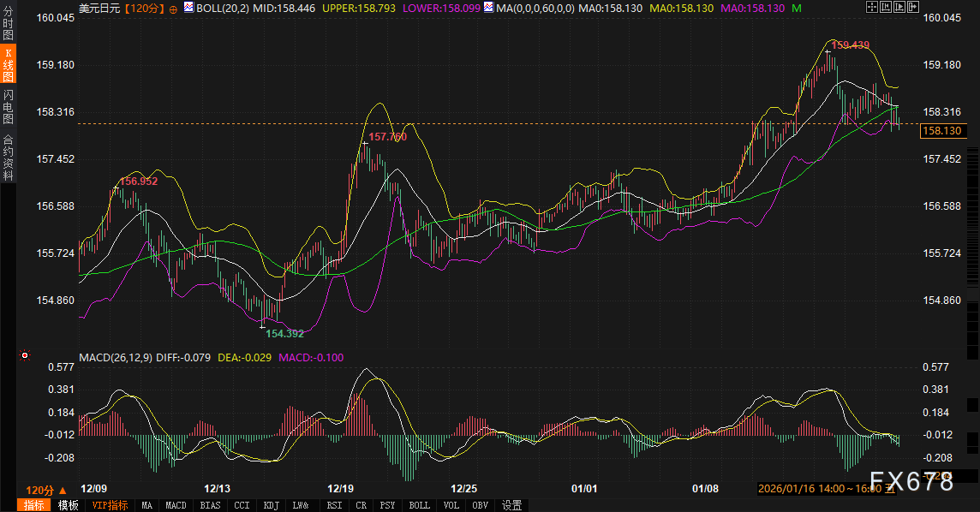Toggle the KDJ indicator button
Screen dimensions: 980x512
coord(271,505)
